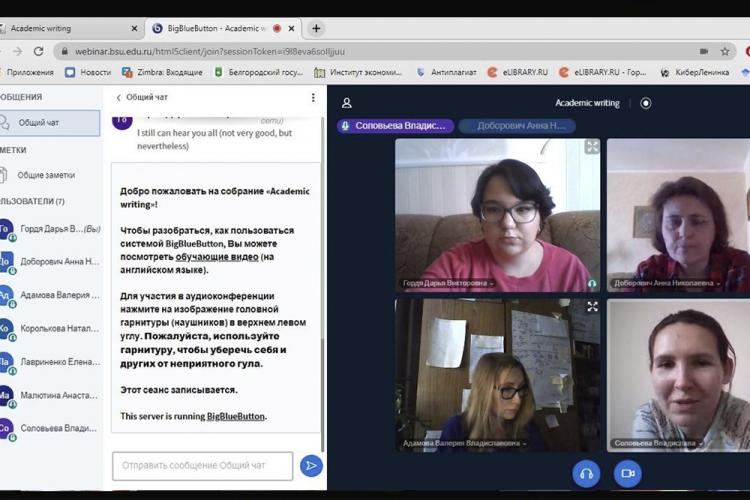The height and width of the screenshot is (500, 750).
Task: Open the chat options three-dot menu
Action: (x=313, y=98)
